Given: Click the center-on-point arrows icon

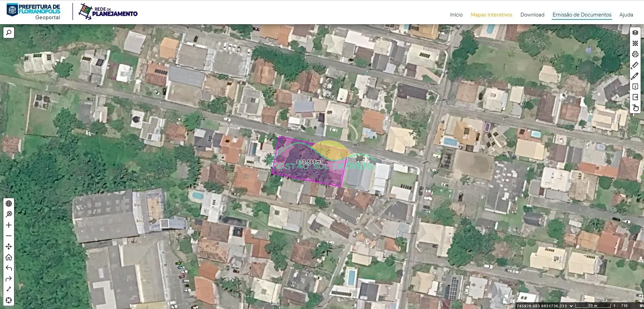Looking at the screenshot, I should tap(9, 247).
